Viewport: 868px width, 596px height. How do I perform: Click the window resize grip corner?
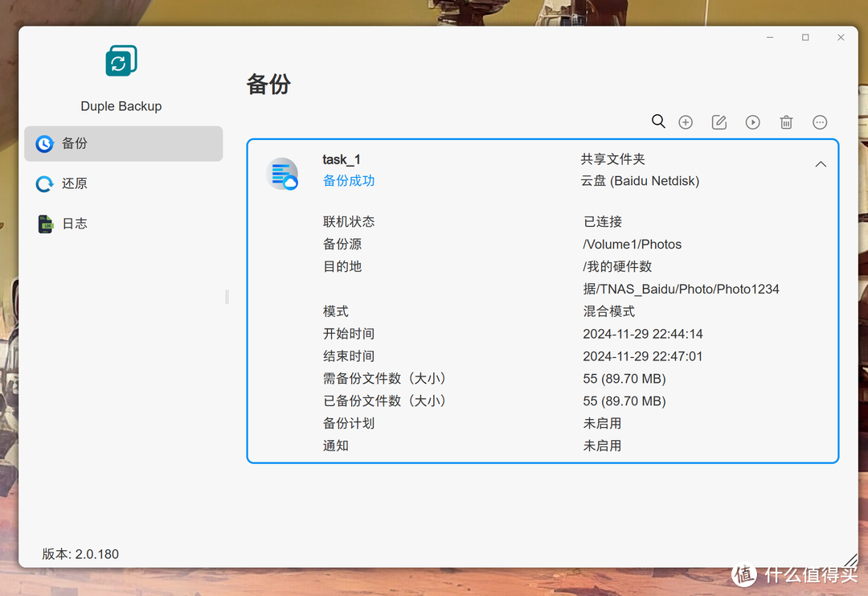850,560
